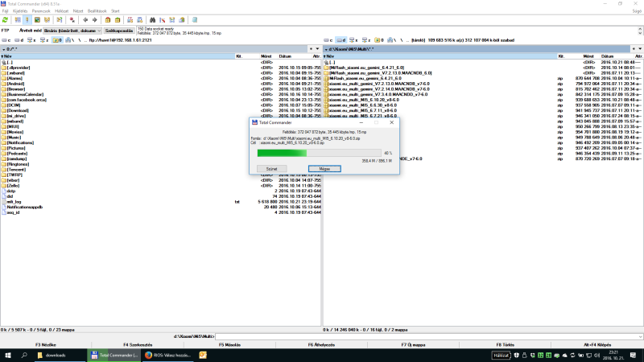Click the copy names toolbar icon
644x362 pixels.
click(x=182, y=19)
